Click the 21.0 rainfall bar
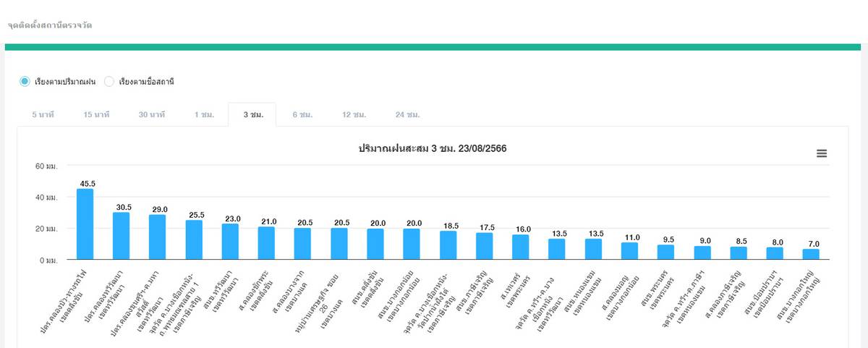The height and width of the screenshot is (348, 868). [x=266, y=243]
